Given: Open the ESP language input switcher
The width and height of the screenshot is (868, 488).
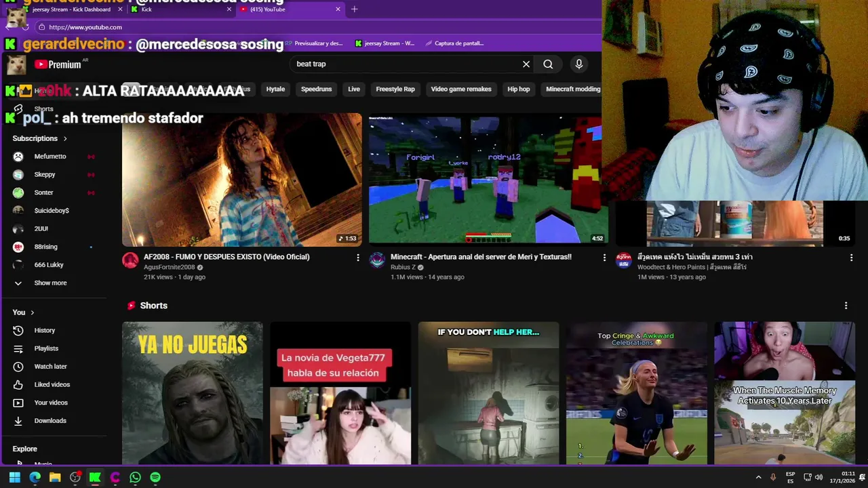Looking at the screenshot, I should pos(790,477).
